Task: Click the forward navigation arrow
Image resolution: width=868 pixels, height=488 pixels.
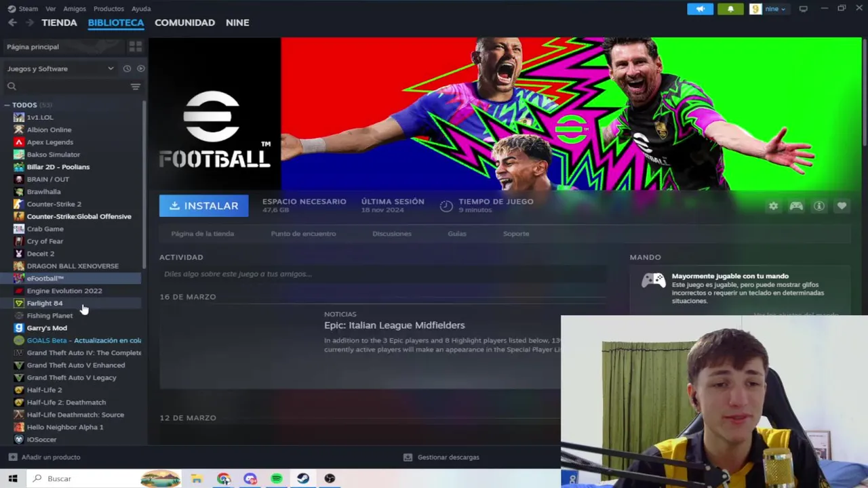Action: (29, 22)
